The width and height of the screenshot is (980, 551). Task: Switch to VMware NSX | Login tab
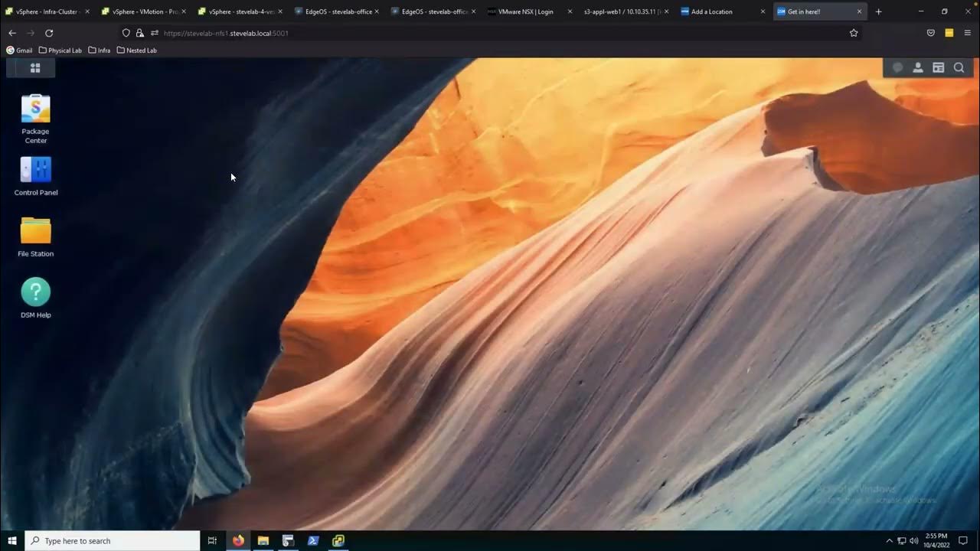pyautogui.click(x=530, y=11)
